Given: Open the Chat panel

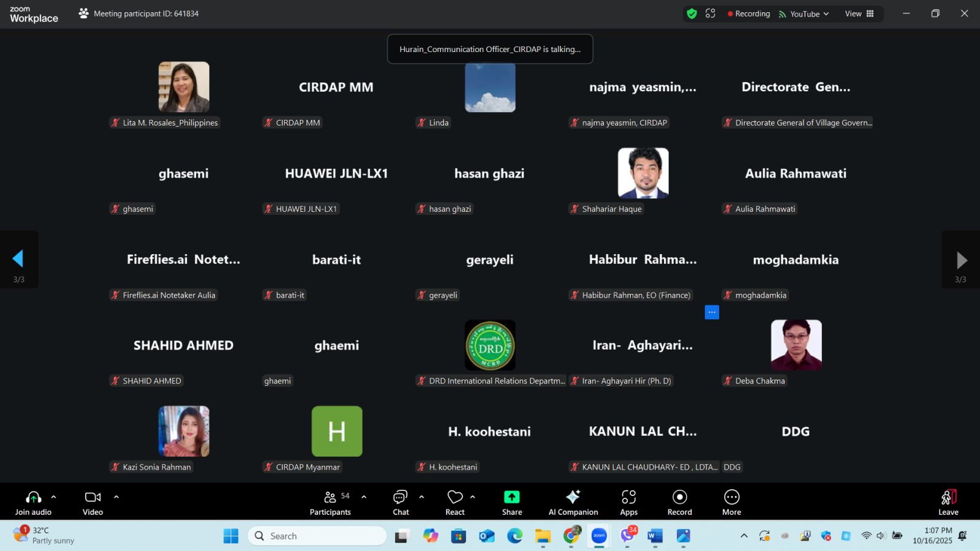Looking at the screenshot, I should click(401, 497).
